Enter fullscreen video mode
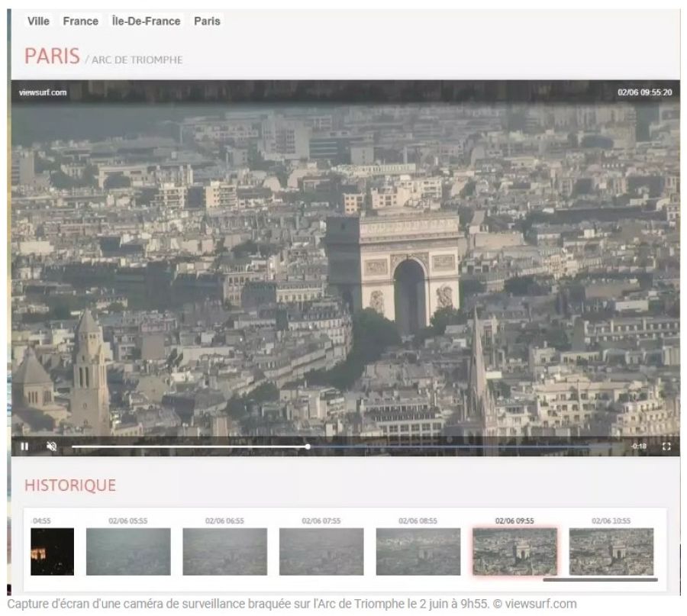Image resolution: width=687 pixels, height=616 pixels. (668, 446)
